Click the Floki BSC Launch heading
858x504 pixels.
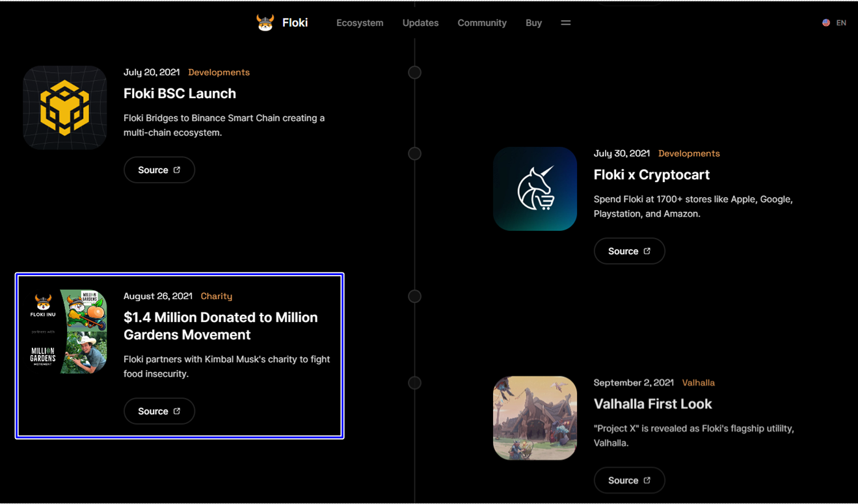(180, 94)
